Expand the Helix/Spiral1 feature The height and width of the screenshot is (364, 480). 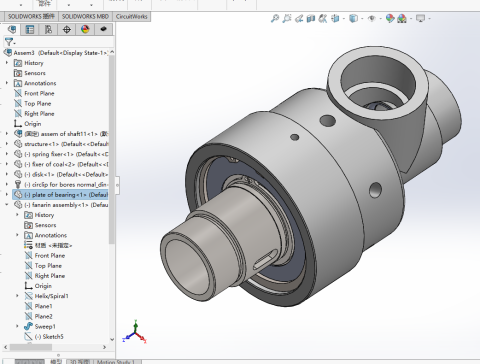click(x=17, y=296)
